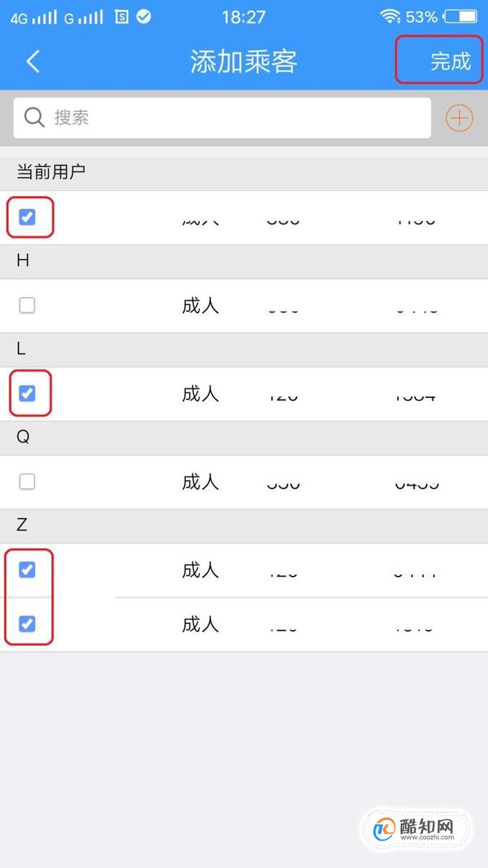Uncheck the second passenger under section Z
Viewport: 488px width, 868px height.
pos(27,624)
